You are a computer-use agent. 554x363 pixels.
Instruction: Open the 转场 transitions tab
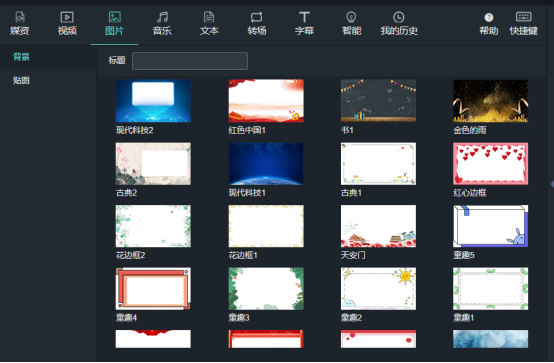click(257, 23)
